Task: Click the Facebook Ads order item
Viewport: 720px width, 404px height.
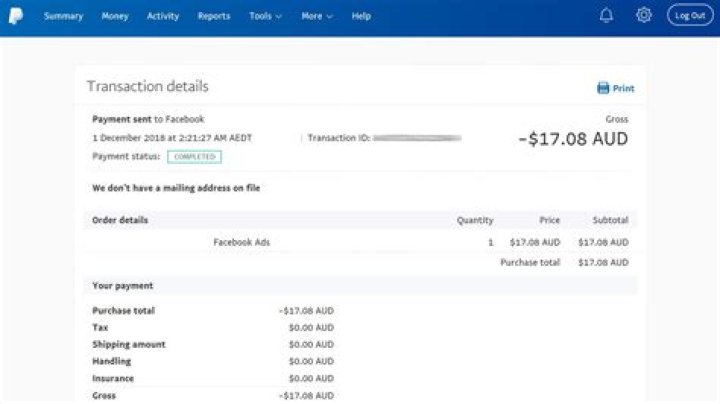Action: (x=242, y=242)
